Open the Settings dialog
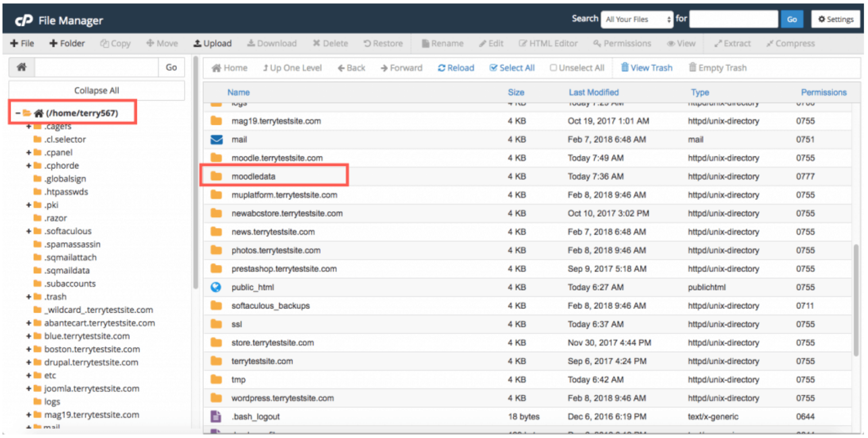 click(x=836, y=19)
